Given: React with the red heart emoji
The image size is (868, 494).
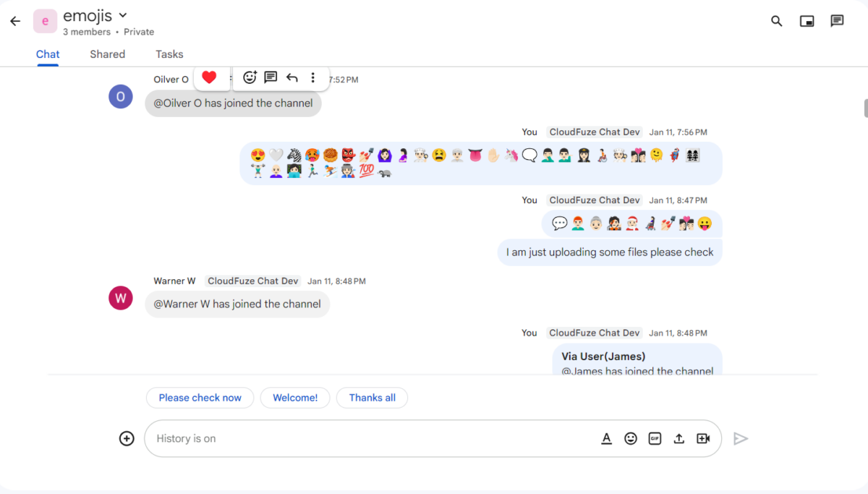Looking at the screenshot, I should pyautogui.click(x=210, y=77).
